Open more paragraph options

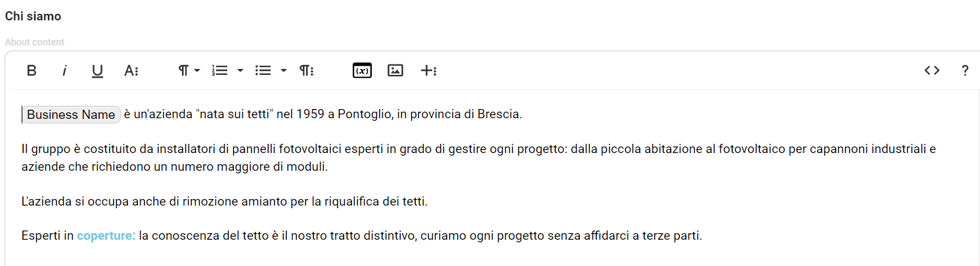[x=306, y=71]
